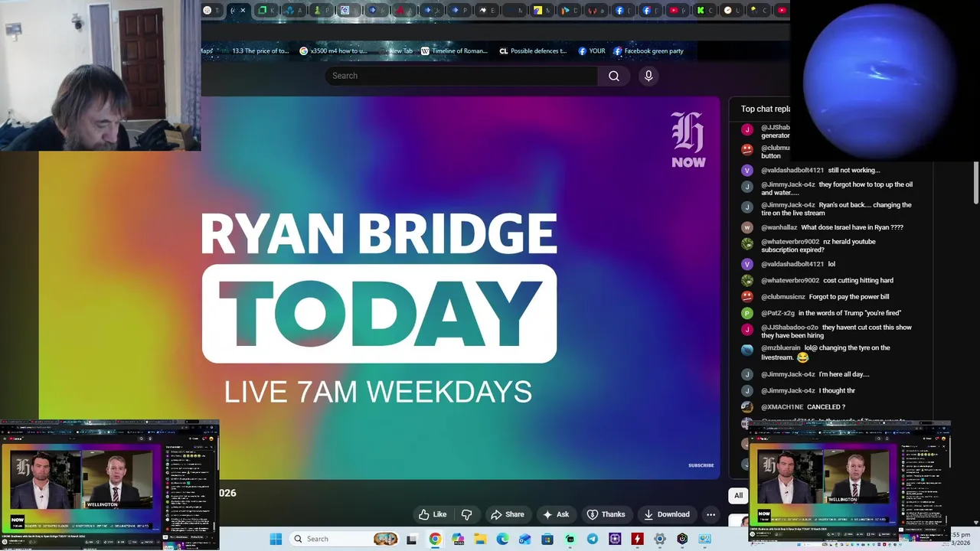
Task: Open File Explorer from the taskbar
Action: point(480,539)
